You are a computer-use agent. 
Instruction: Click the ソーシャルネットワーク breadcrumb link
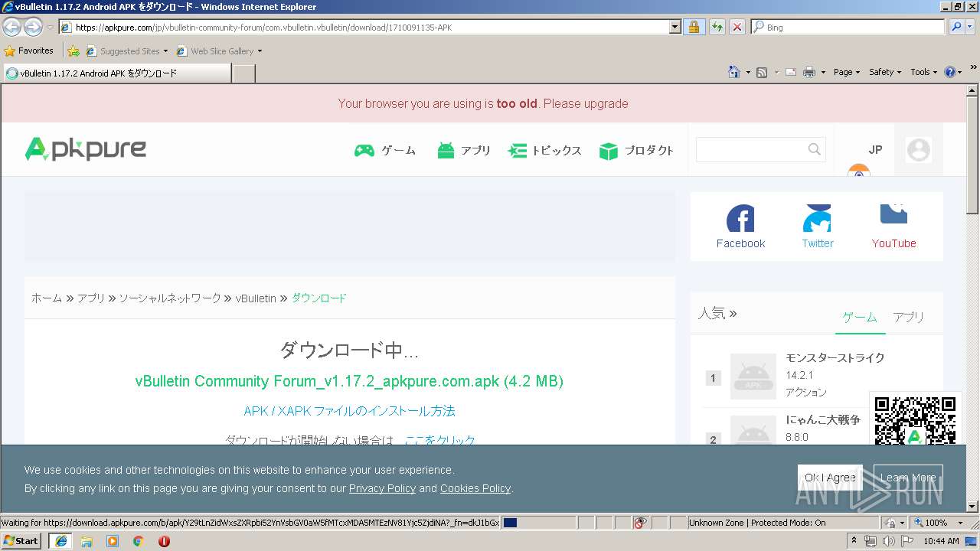pyautogui.click(x=170, y=298)
